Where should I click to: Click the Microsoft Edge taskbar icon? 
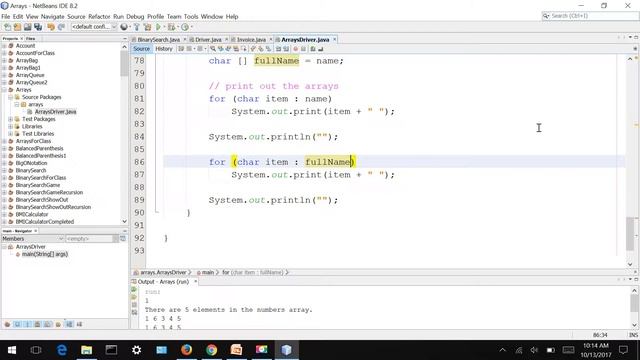point(62,350)
